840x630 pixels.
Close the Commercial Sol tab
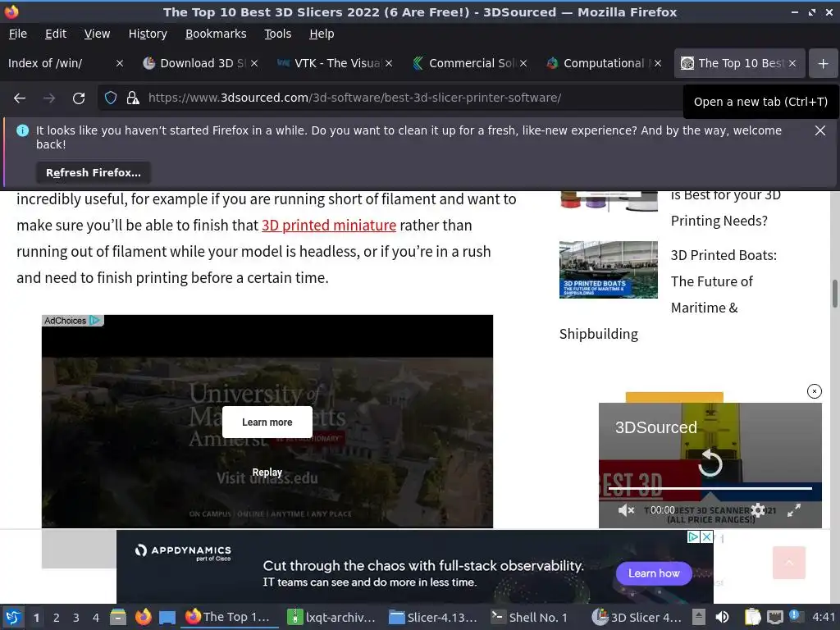[523, 63]
